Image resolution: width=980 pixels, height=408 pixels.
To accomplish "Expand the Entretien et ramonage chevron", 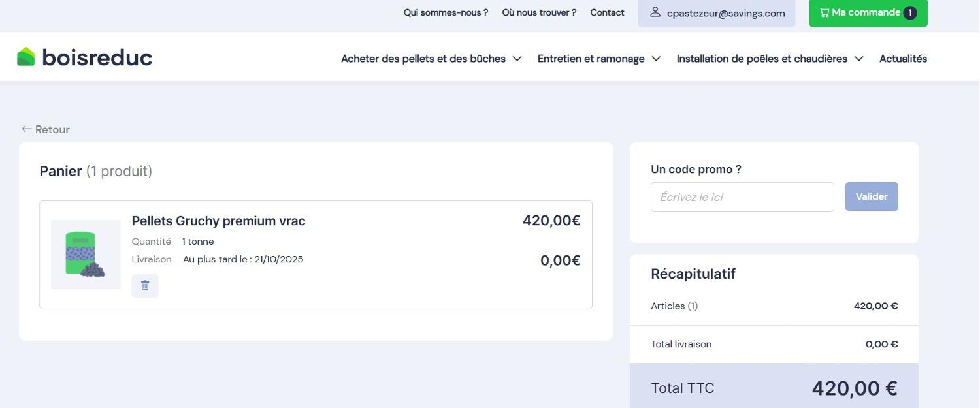I will coord(656,59).
